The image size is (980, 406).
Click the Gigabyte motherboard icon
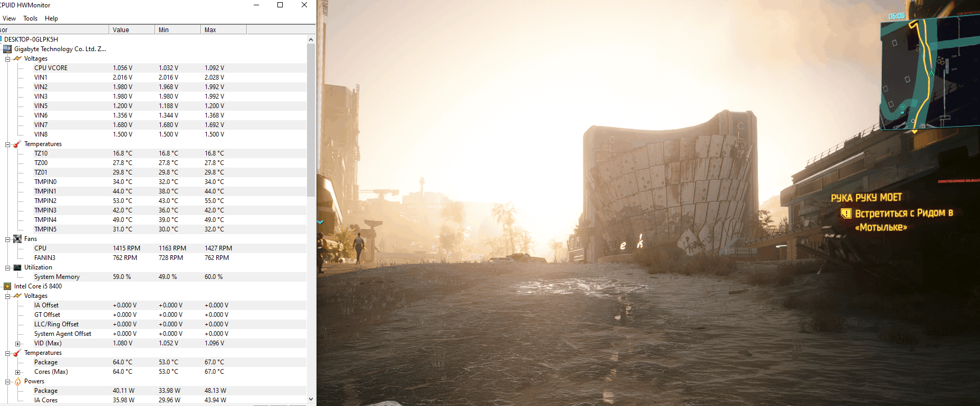click(7, 49)
